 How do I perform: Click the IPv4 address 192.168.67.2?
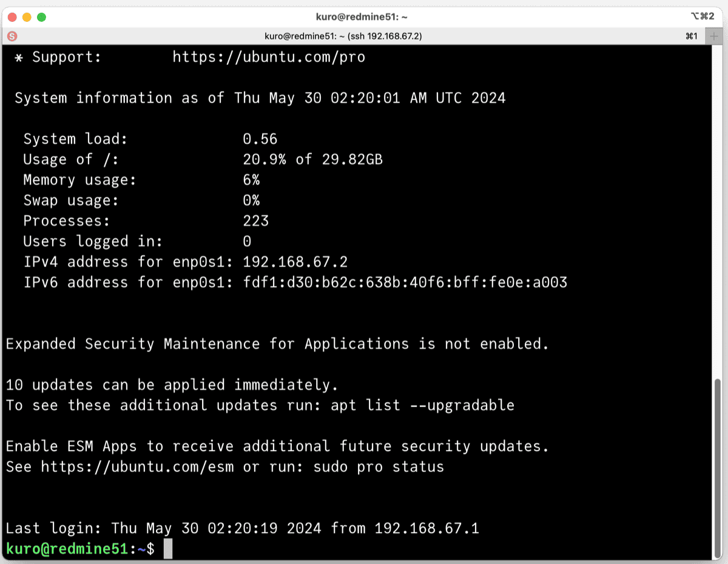(295, 262)
